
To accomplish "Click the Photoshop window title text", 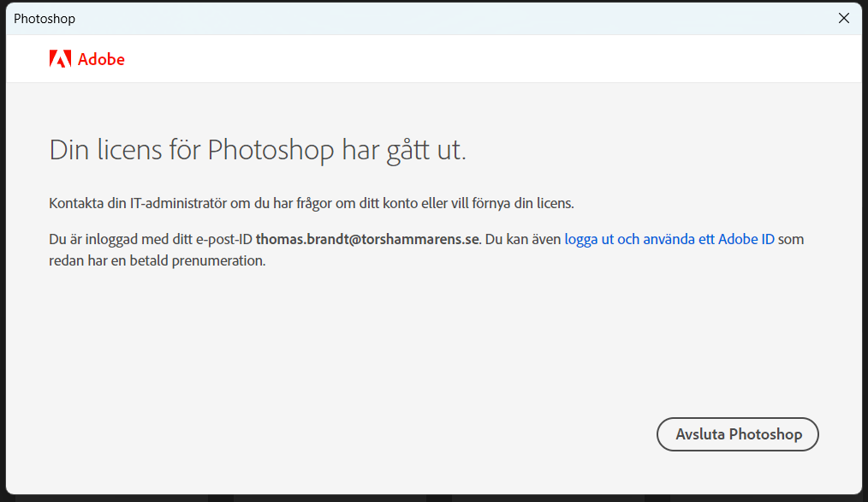I will pos(45,18).
